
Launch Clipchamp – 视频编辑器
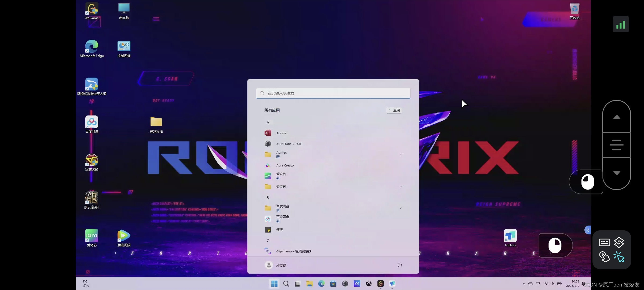click(x=333, y=251)
